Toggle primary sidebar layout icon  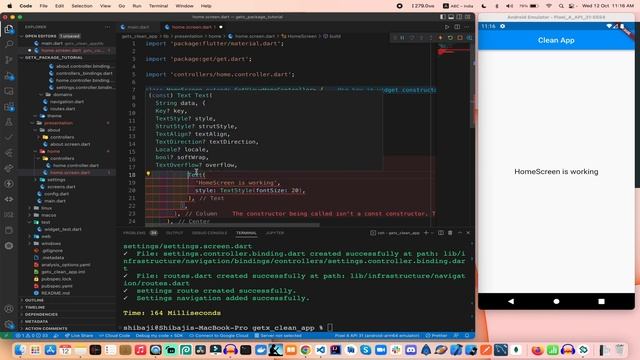pyautogui.click(x=443, y=17)
